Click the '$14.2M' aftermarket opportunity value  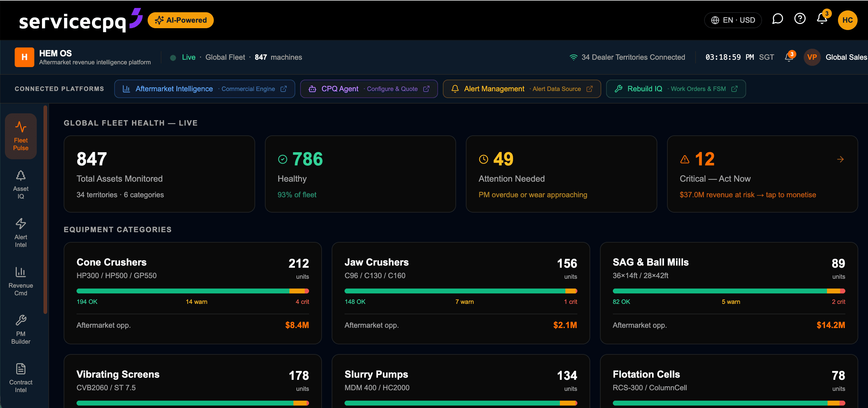click(x=831, y=325)
